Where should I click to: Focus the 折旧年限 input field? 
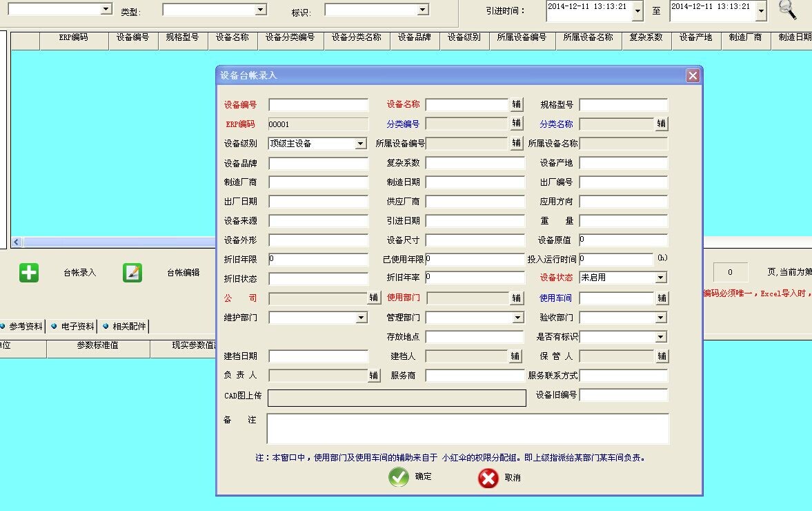coord(319,259)
